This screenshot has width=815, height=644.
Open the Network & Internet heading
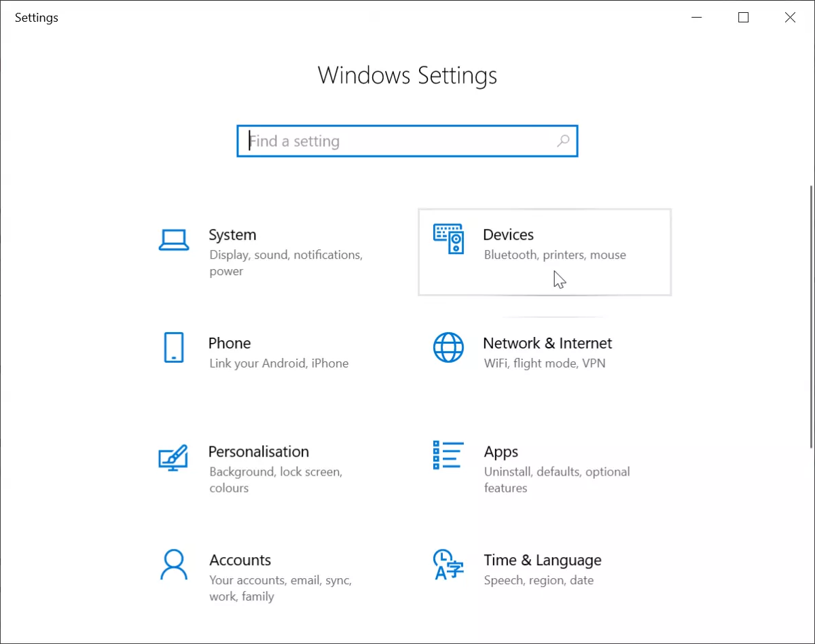coord(547,343)
